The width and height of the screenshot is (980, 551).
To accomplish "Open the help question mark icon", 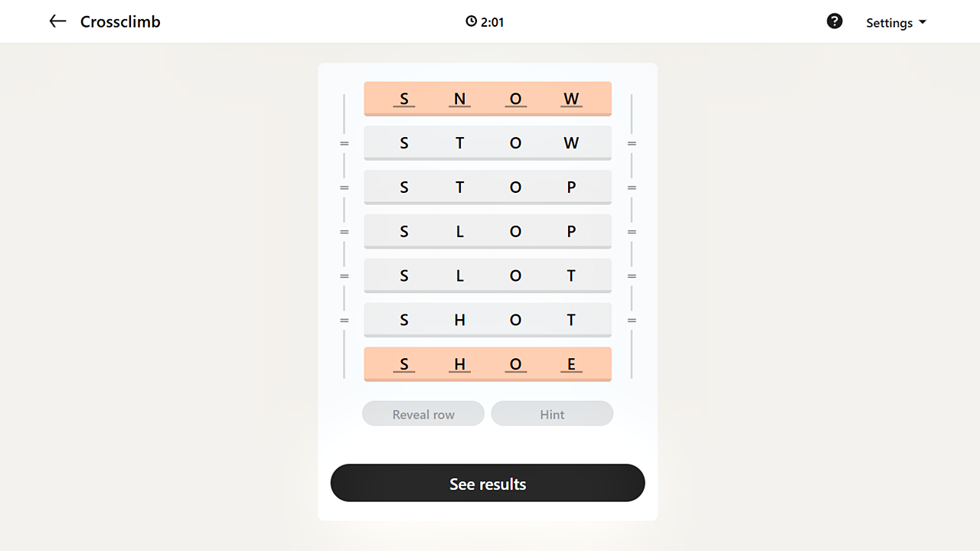I will click(835, 21).
